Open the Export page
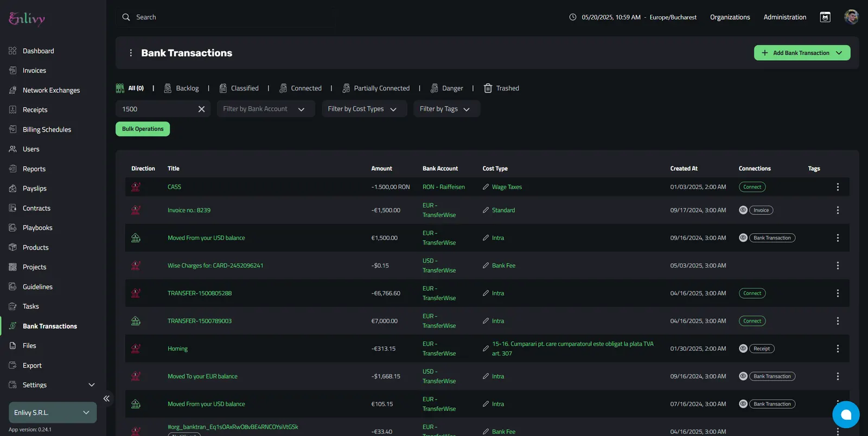Image resolution: width=868 pixels, height=436 pixels. pyautogui.click(x=32, y=366)
